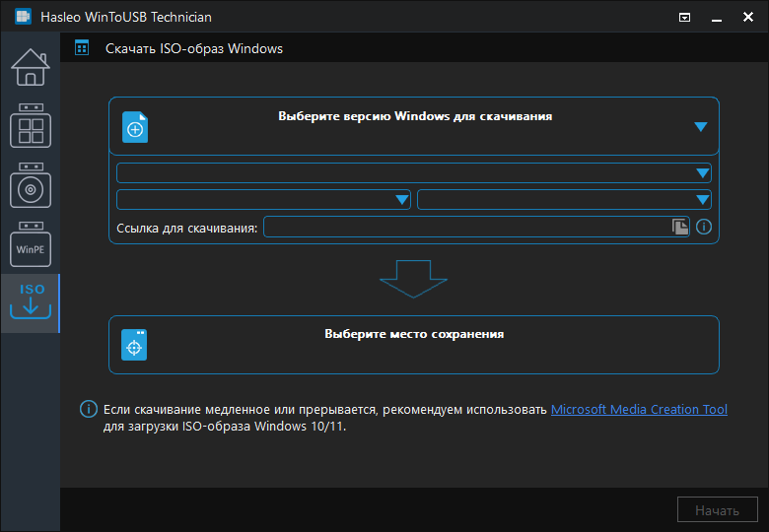This screenshot has width=769, height=532.
Task: Open Microsoft Media Creation Tool link
Action: tap(639, 409)
